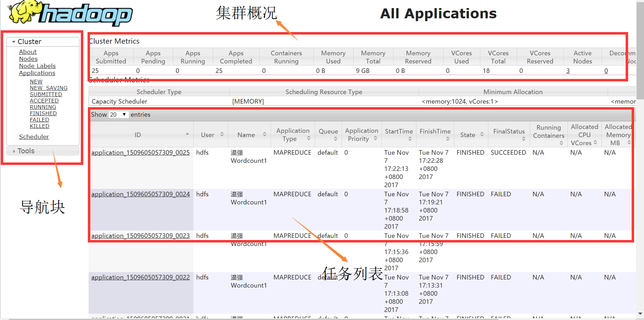Sort by Name column arrows
This screenshot has width=644, height=320.
(x=265, y=134)
